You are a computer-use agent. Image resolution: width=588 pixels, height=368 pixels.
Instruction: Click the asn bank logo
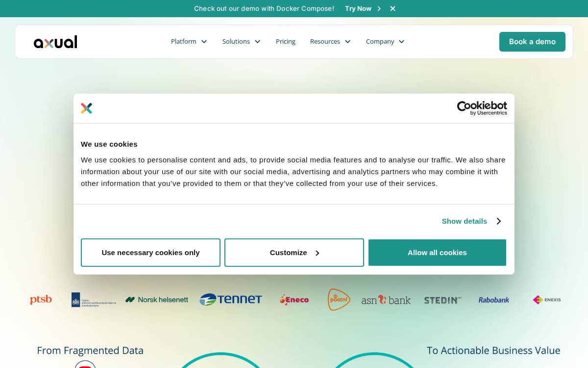tap(386, 300)
